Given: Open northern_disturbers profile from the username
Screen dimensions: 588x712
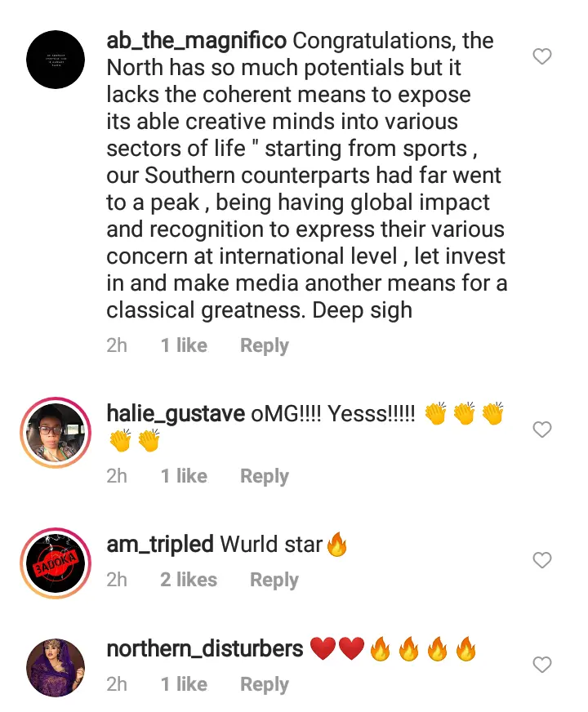Looking at the screenshot, I should [205, 648].
